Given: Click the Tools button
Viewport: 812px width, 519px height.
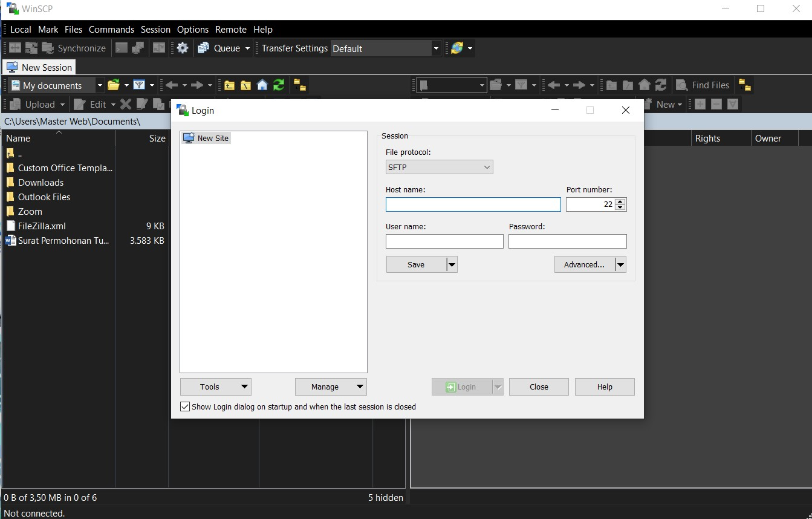Looking at the screenshot, I should 215,387.
